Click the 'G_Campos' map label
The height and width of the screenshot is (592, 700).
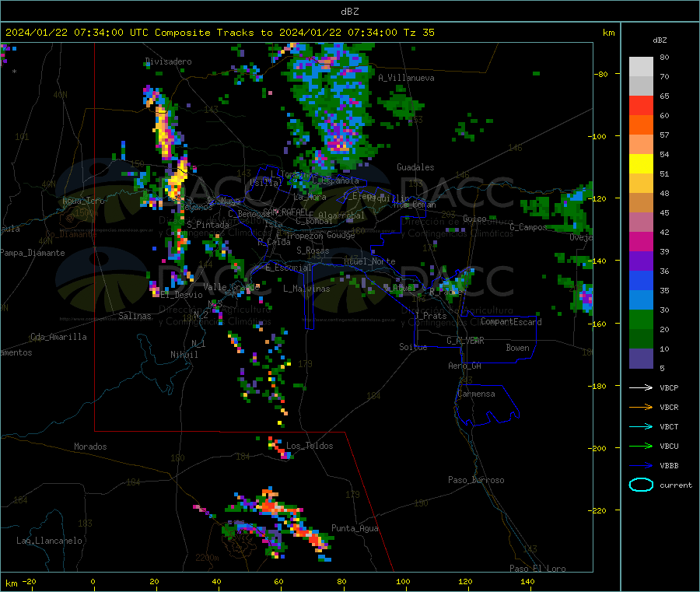(x=528, y=227)
